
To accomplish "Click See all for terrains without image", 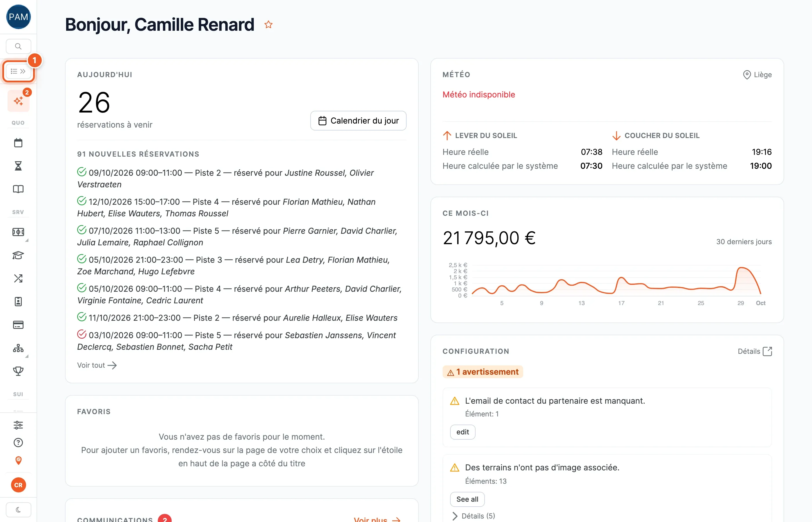I will pos(467,499).
